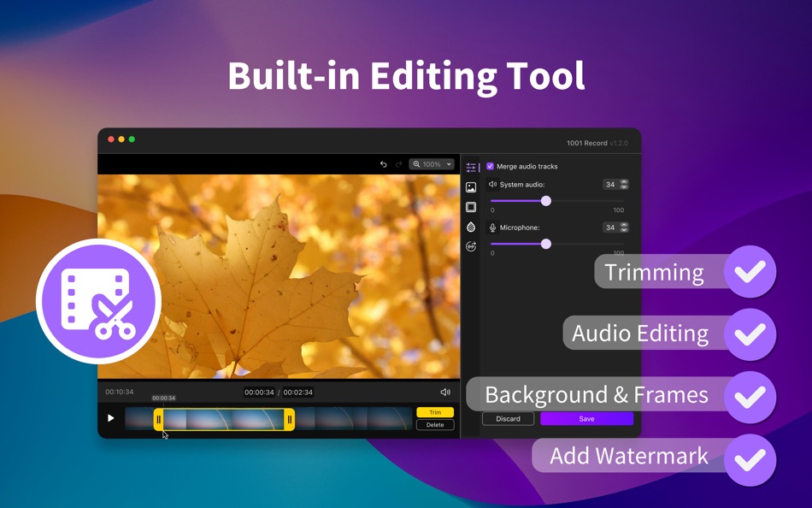Image resolution: width=812 pixels, height=508 pixels.
Task: Click the left yellow trim handle
Action: point(158,419)
